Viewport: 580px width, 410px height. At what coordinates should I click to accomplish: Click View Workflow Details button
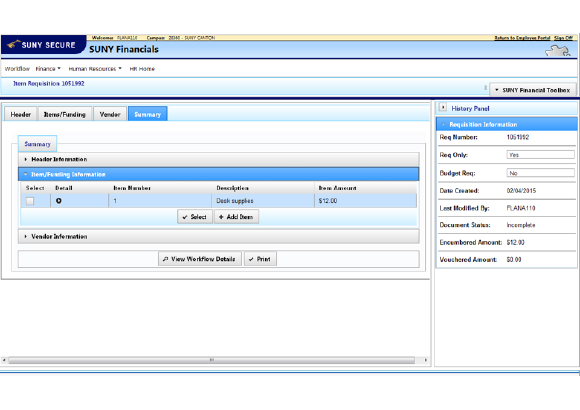click(x=199, y=259)
